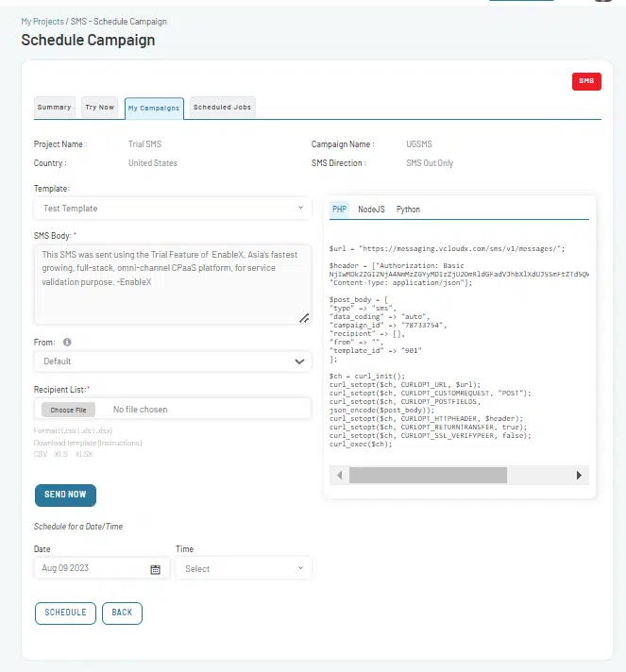
Task: Open the Time Select dropdown
Action: tap(244, 568)
